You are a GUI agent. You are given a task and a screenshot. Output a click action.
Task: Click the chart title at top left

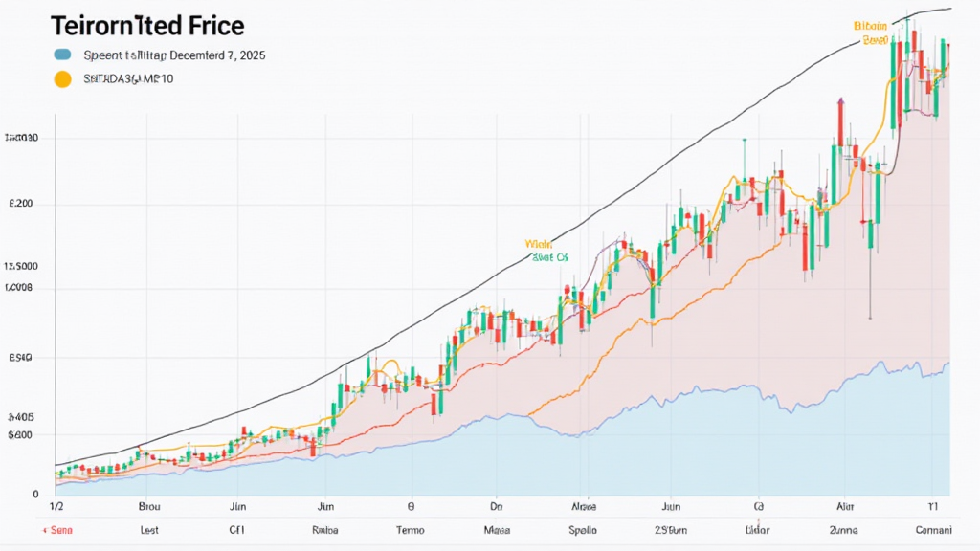(146, 25)
